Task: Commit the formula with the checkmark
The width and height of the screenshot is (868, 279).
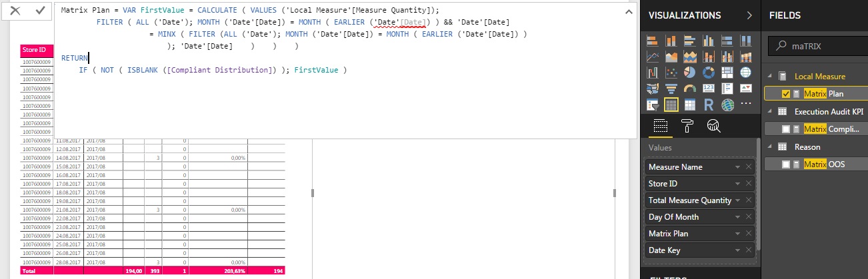Action: pyautogui.click(x=40, y=11)
